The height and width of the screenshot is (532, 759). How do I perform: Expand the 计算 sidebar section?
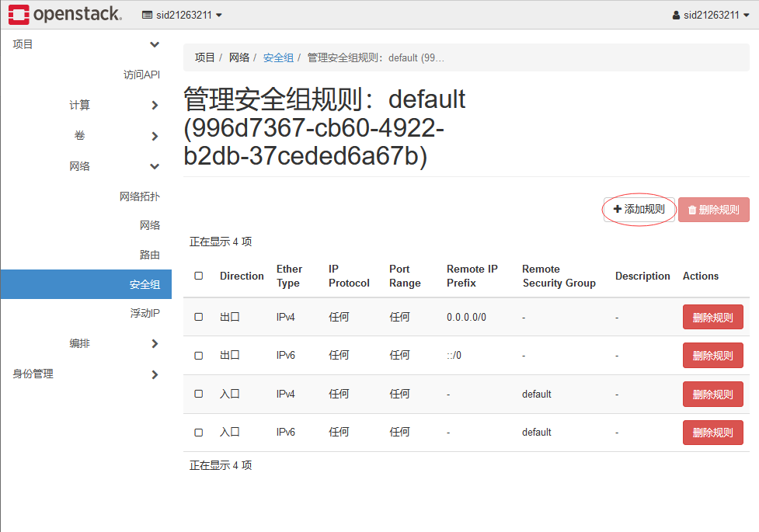[x=114, y=105]
